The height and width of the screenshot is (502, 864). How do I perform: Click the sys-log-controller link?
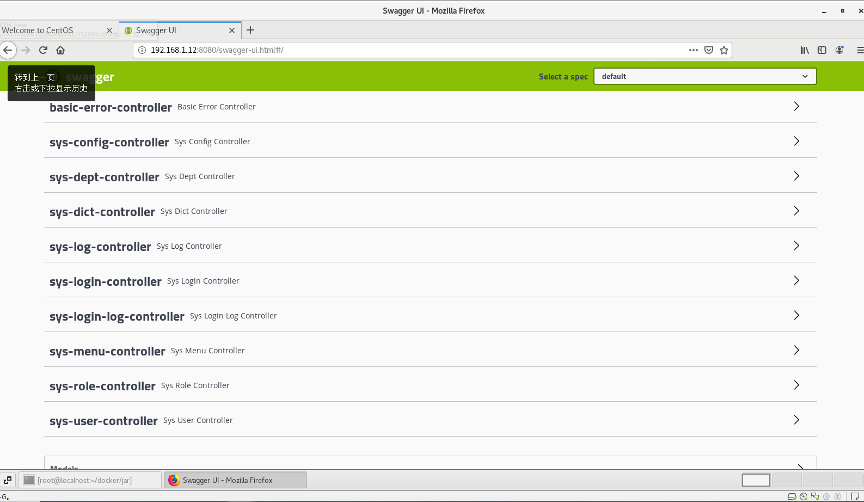100,247
